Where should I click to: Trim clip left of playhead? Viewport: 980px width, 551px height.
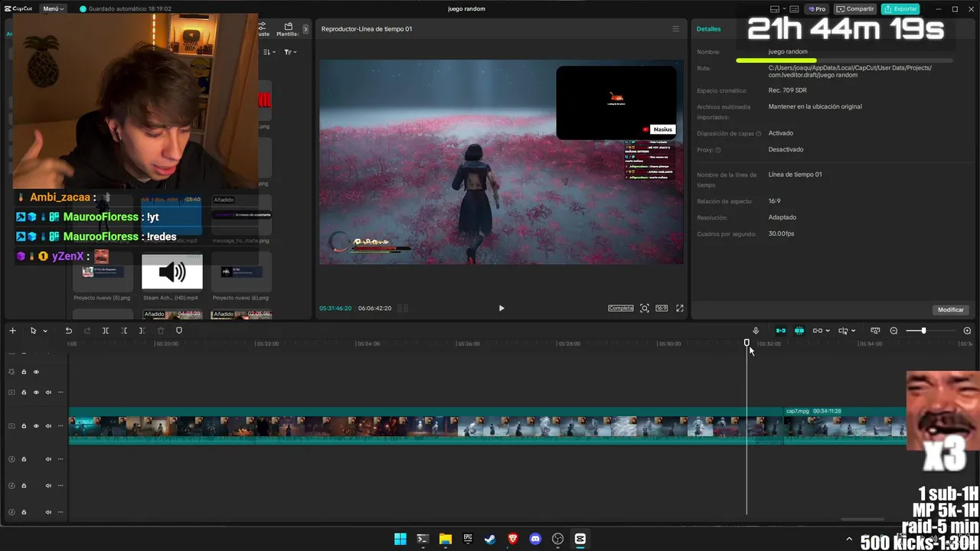pos(124,331)
